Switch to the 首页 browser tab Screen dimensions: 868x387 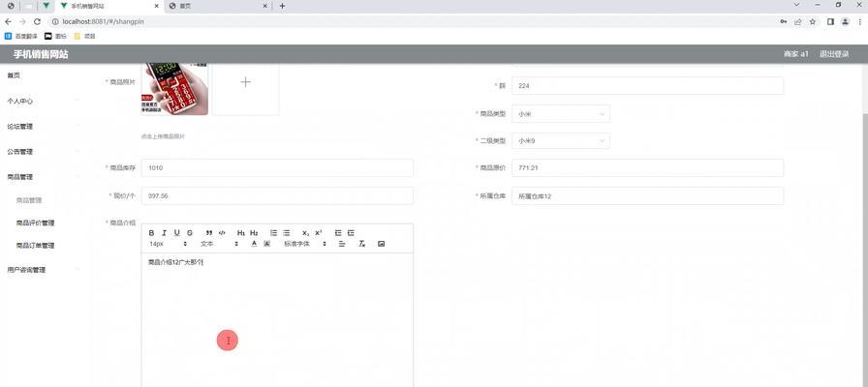point(216,6)
